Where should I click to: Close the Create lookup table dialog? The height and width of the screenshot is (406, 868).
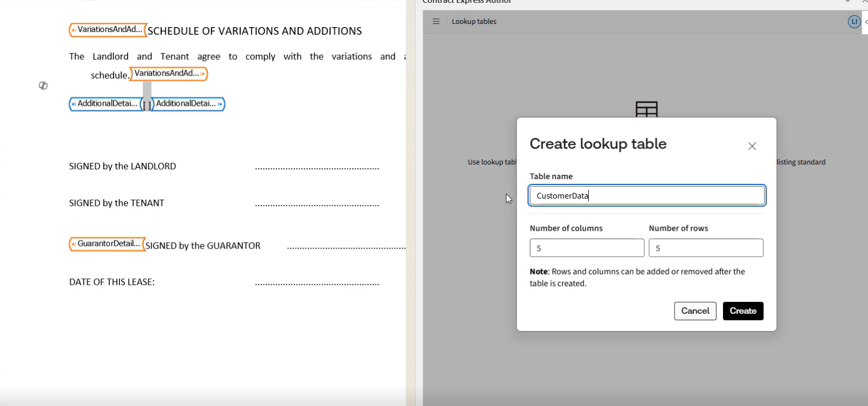(752, 146)
